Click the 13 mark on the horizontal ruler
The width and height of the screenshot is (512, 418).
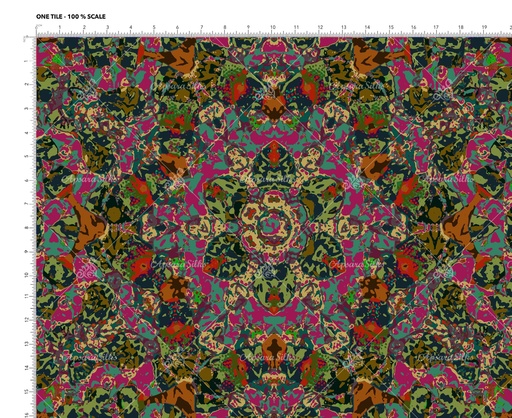pyautogui.click(x=344, y=27)
